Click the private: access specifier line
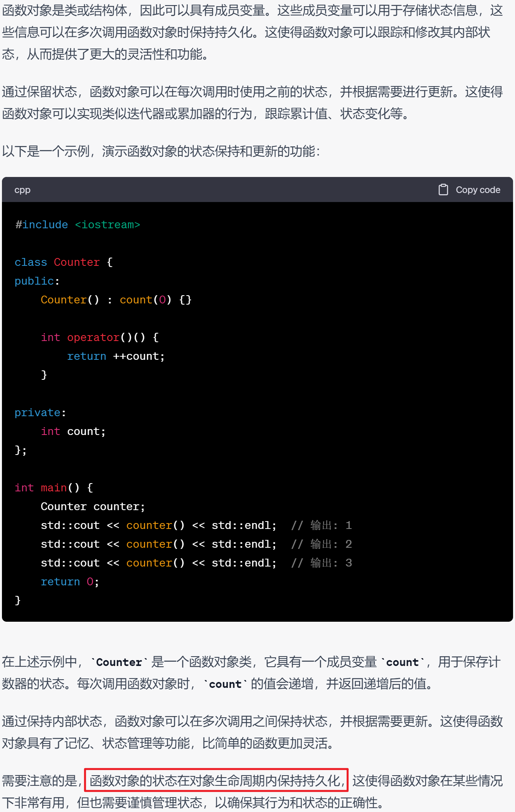The width and height of the screenshot is (515, 812). pos(40,413)
